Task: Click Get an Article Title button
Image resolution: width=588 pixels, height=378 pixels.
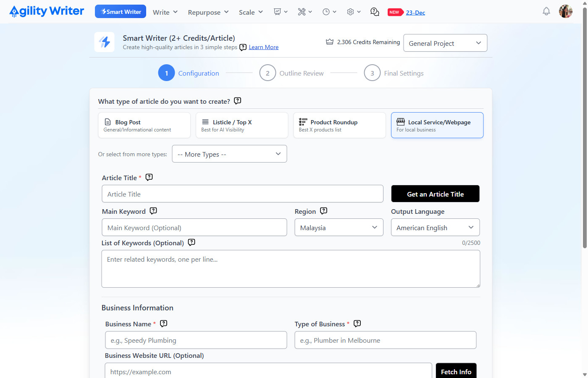Action: [435, 194]
